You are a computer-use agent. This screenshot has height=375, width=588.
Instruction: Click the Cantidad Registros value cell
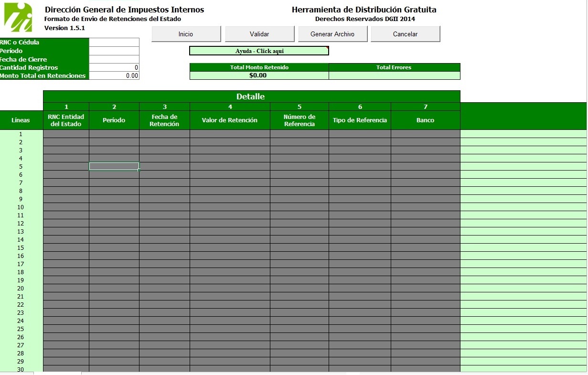114,67
